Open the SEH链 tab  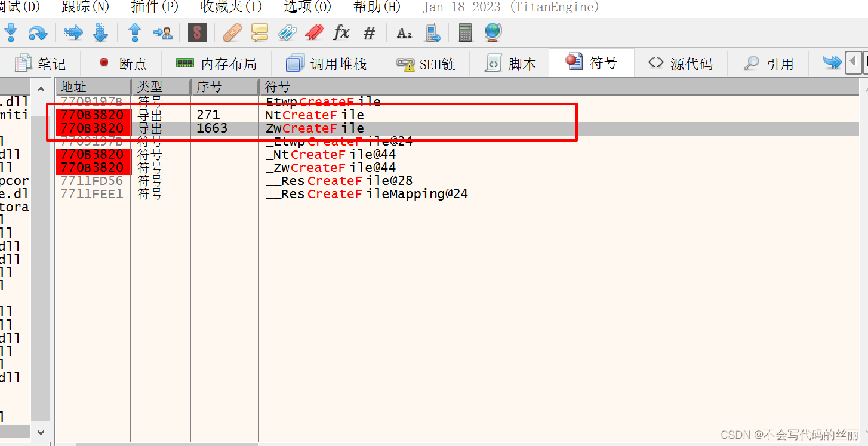(x=426, y=64)
